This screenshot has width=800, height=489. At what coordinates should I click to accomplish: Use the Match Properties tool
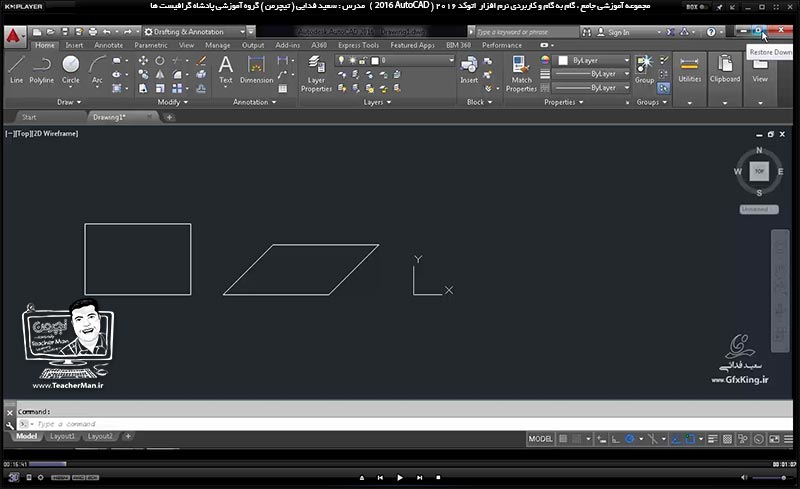tap(521, 74)
